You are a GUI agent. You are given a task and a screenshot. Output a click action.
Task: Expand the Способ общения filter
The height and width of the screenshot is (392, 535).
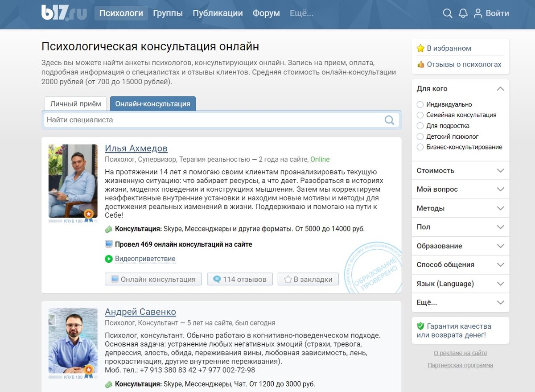point(461,264)
